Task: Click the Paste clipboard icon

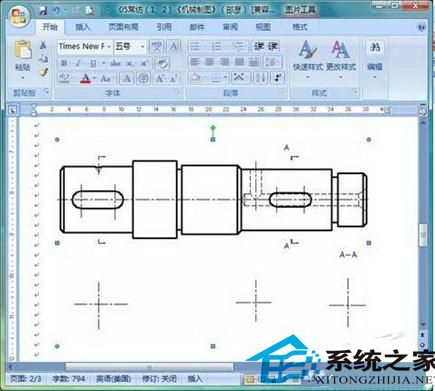Action: coord(23,50)
